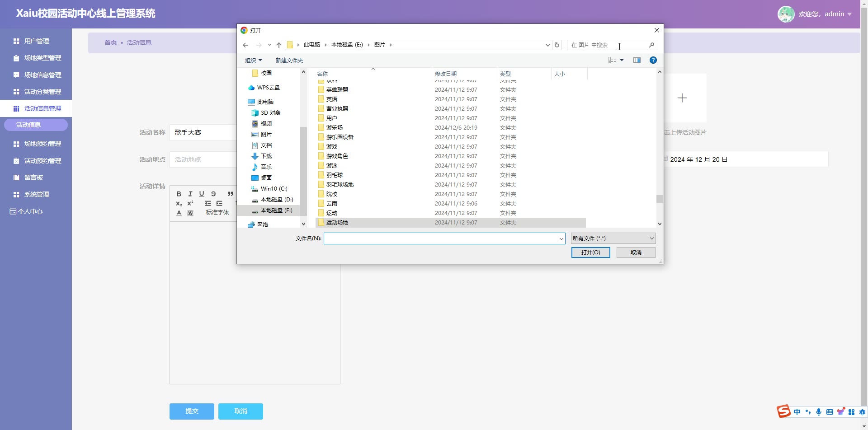Click the strikethrough icon in the editor

(213, 194)
